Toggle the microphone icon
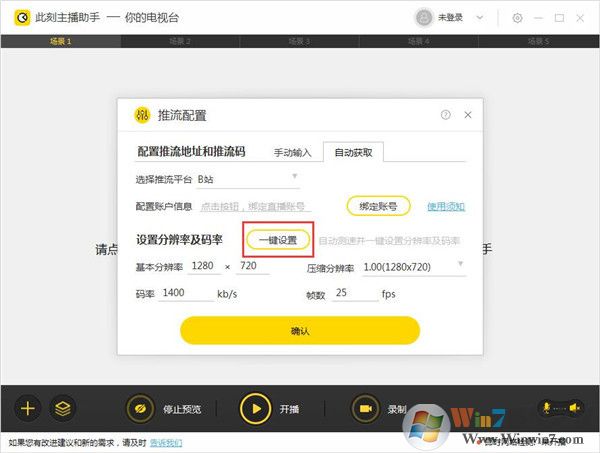600x453 pixels. (546, 408)
